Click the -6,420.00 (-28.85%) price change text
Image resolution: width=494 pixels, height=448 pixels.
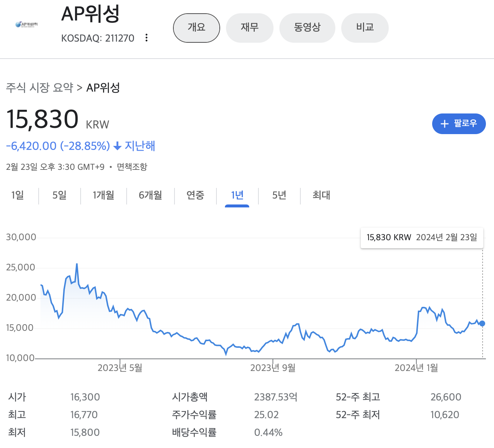tap(58, 146)
